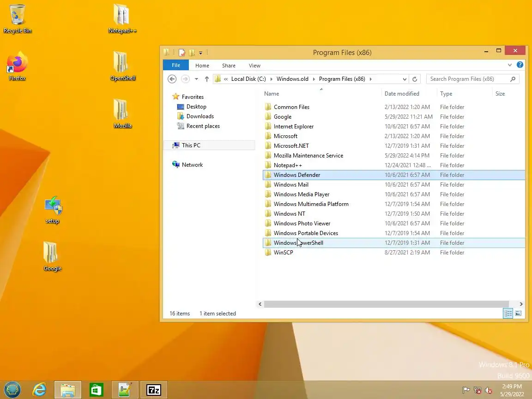Expand arrow after Local Disk (C:)
This screenshot has width=532, height=399.
click(271, 79)
